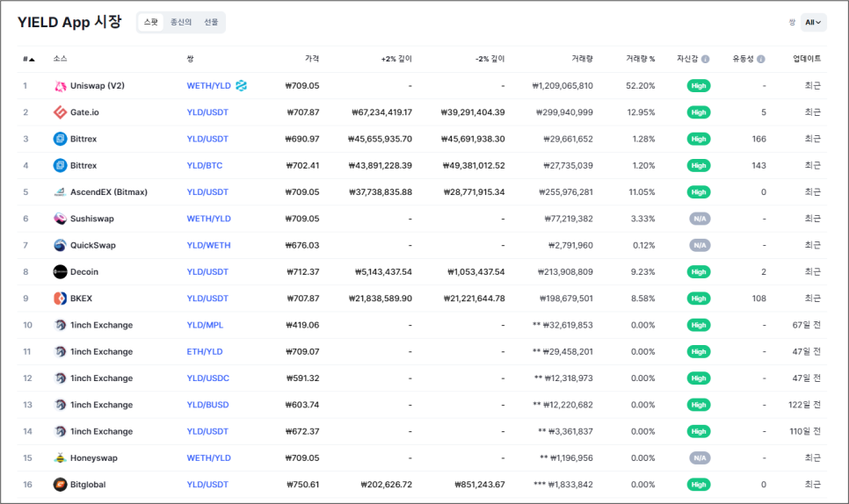849x504 pixels.
Task: Sort the table by the # column
Action: 29,59
